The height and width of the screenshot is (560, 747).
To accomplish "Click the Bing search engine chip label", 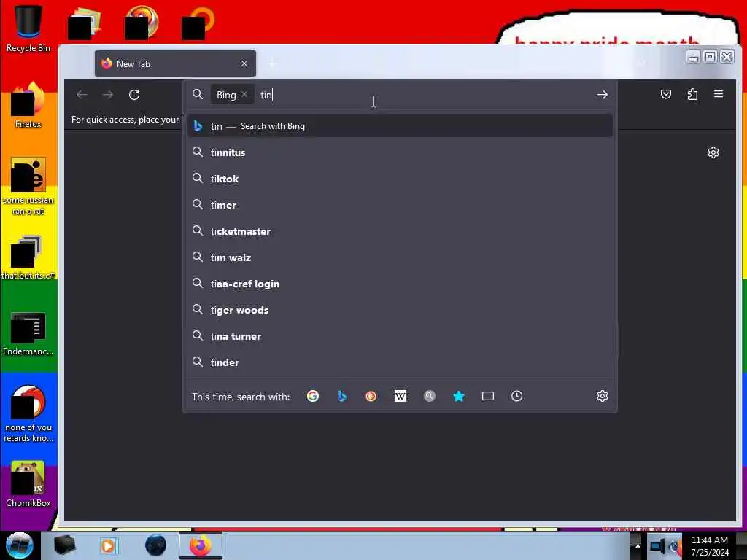I will tap(226, 95).
